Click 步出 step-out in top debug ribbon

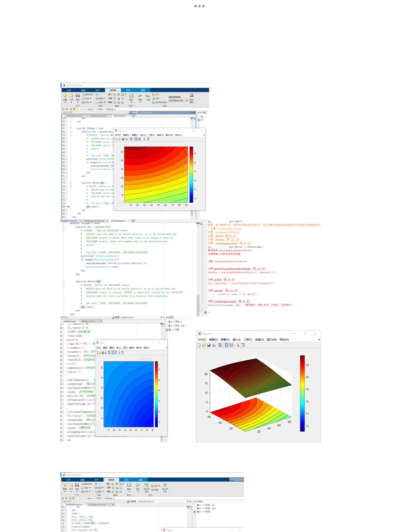click(x=156, y=98)
